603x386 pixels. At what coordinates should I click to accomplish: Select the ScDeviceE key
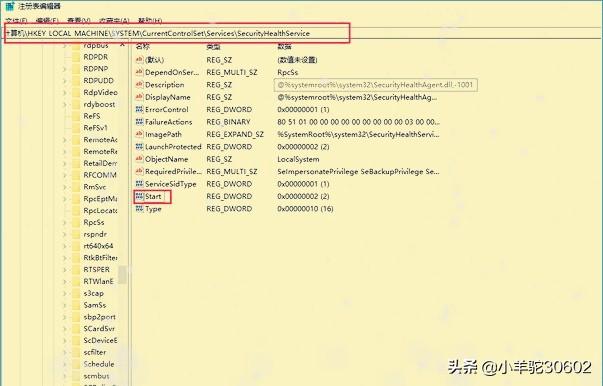[100, 341]
